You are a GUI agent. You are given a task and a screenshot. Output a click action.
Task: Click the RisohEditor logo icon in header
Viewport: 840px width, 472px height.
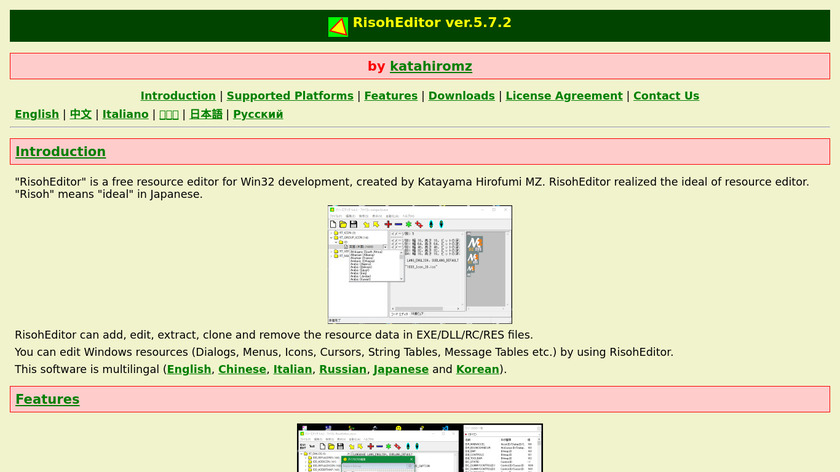338,27
